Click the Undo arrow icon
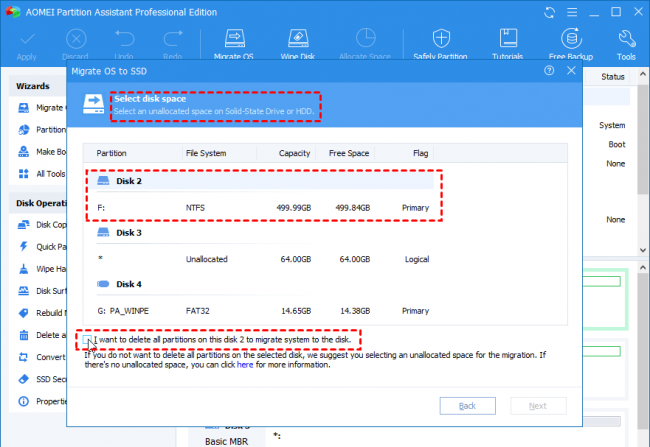 (124, 39)
